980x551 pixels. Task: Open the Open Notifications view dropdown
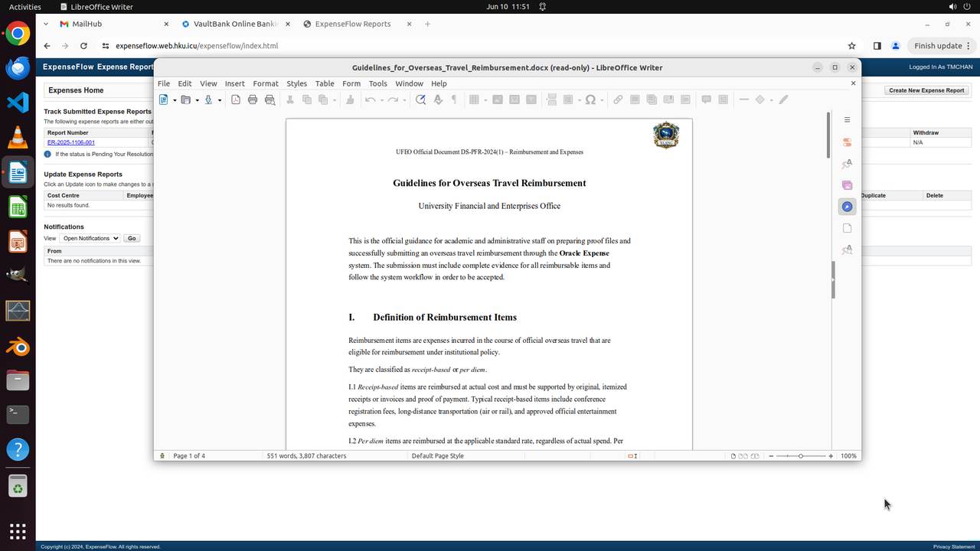[x=90, y=238]
